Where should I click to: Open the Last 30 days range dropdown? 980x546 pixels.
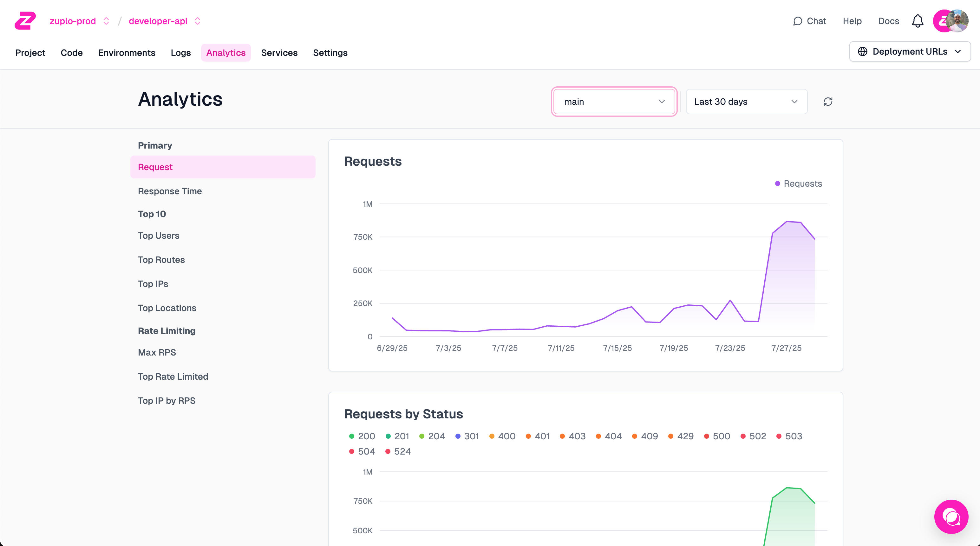746,102
